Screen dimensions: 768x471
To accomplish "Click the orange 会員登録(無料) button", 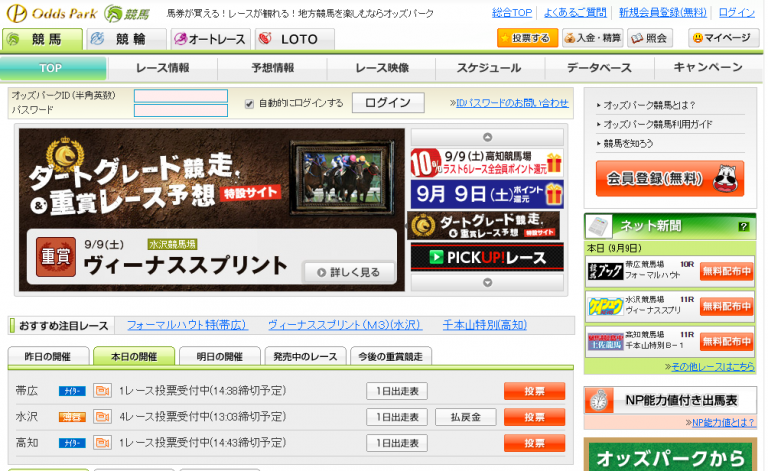I will coord(670,178).
